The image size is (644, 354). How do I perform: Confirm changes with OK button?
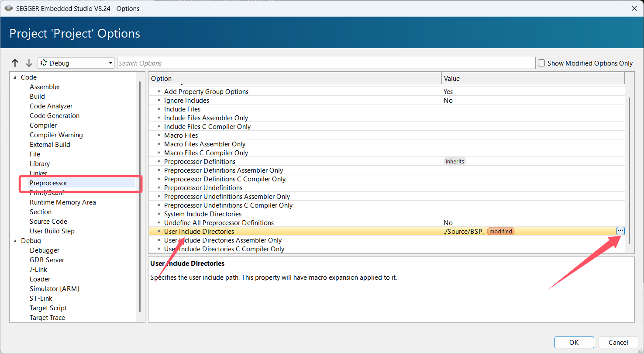click(574, 343)
